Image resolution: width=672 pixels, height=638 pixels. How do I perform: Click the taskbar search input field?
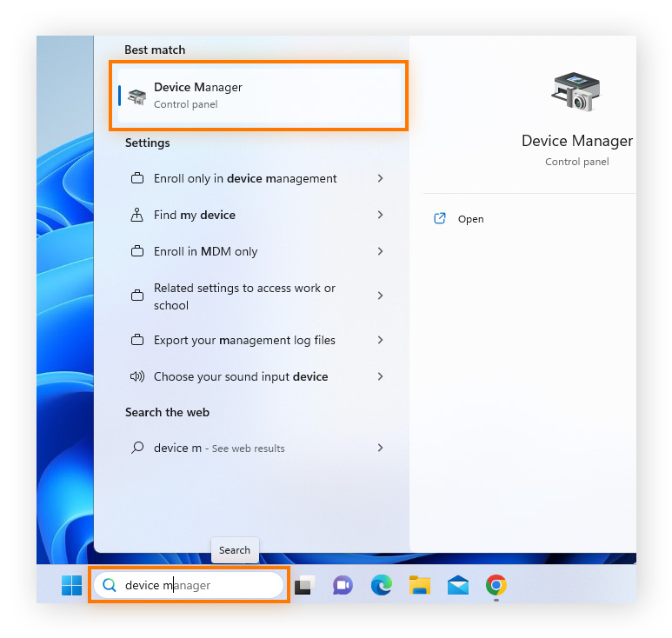click(x=189, y=585)
